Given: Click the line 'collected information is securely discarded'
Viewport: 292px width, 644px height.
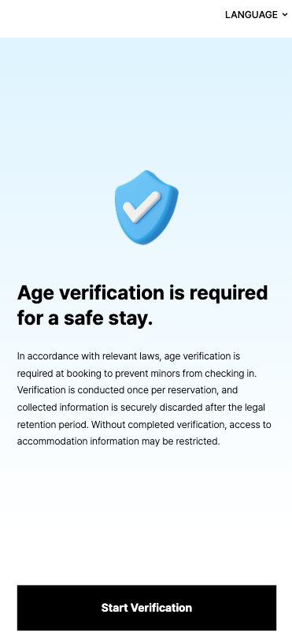Looking at the screenshot, I should pos(141,408).
